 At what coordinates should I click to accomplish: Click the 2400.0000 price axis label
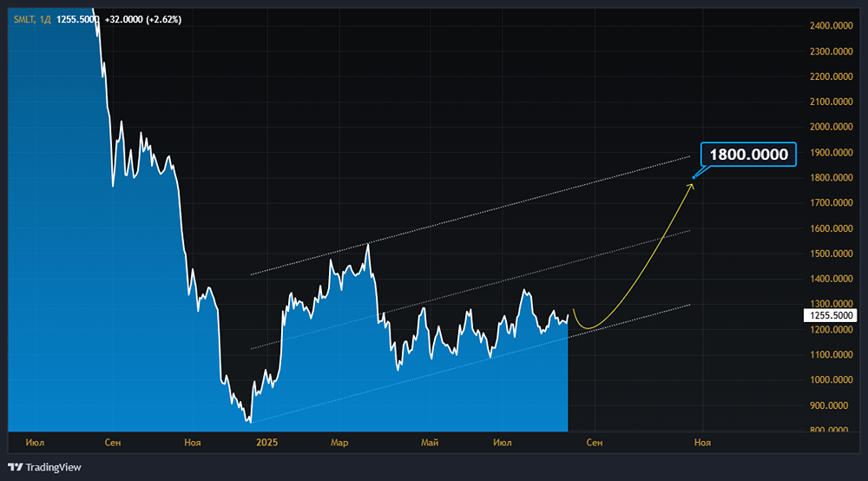coord(831,25)
